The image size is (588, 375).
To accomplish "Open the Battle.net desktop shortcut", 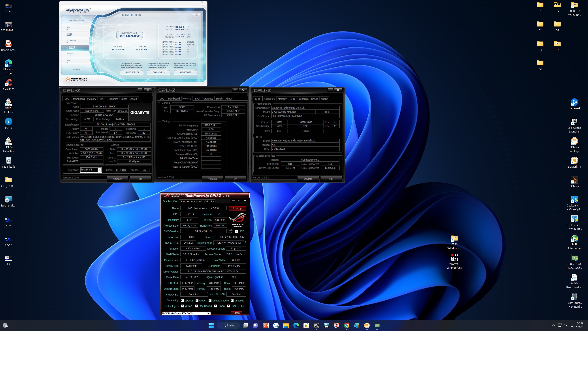I will pos(574,104).
